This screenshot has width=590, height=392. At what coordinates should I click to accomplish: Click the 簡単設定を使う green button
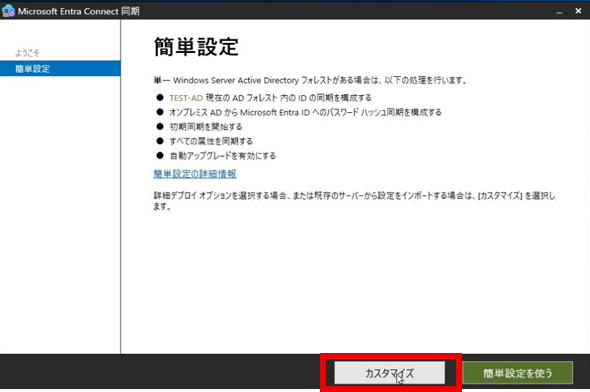(518, 373)
